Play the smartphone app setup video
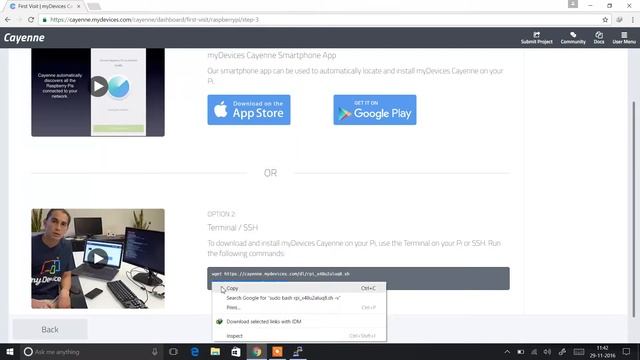The image size is (640, 360). tap(98, 87)
